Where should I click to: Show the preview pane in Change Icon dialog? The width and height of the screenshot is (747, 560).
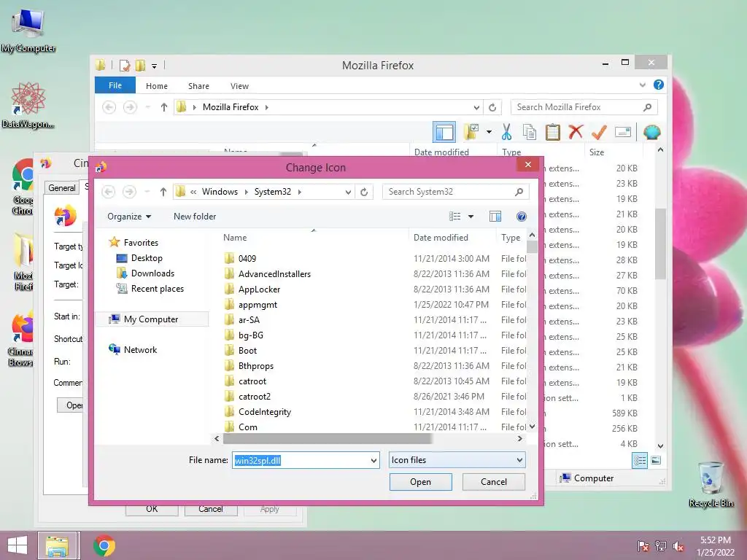[x=495, y=217]
